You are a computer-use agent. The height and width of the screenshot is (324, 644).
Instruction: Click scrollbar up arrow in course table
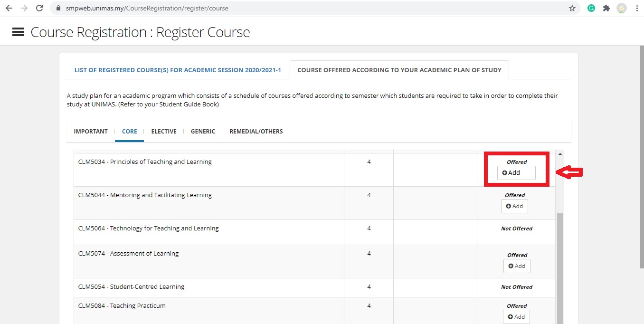point(560,154)
